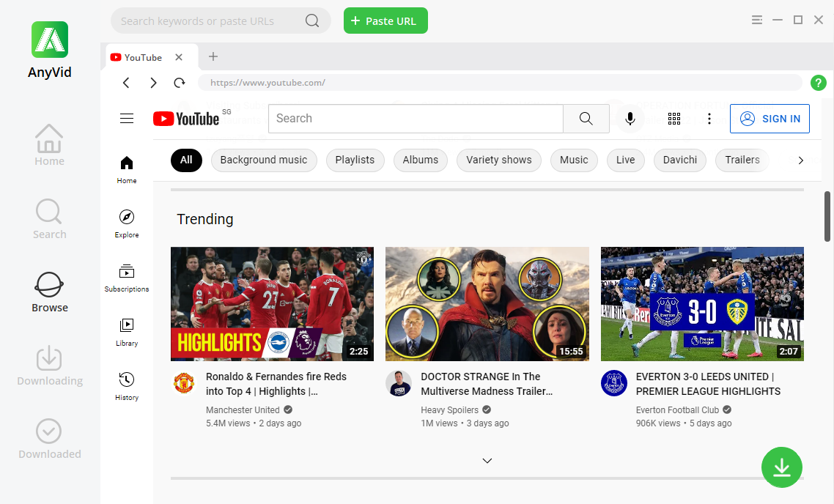The height and width of the screenshot is (504, 834).
Task: Open the YouTube guide hamburger menu
Action: [127, 118]
